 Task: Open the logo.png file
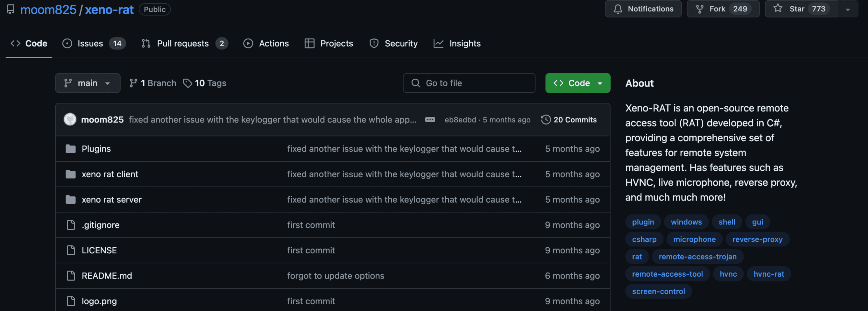(x=99, y=301)
